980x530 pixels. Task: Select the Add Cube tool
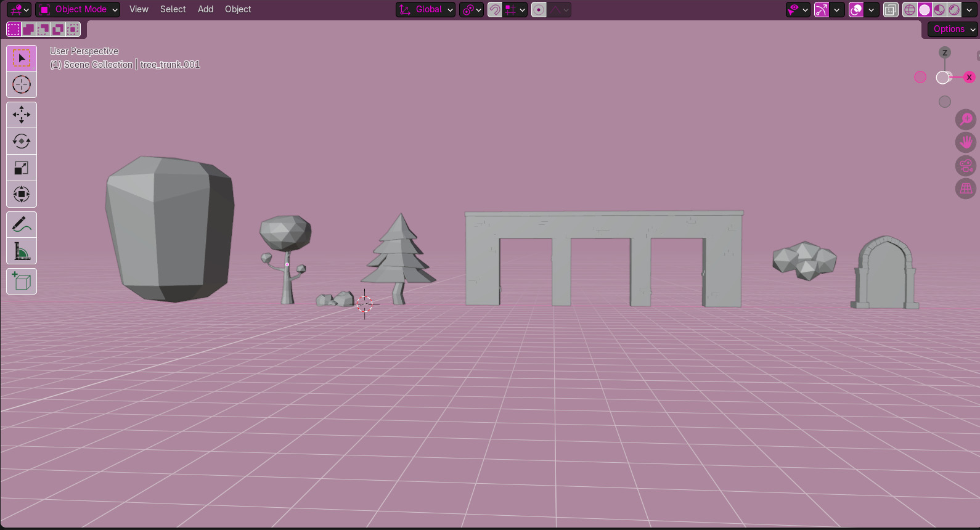tap(22, 282)
